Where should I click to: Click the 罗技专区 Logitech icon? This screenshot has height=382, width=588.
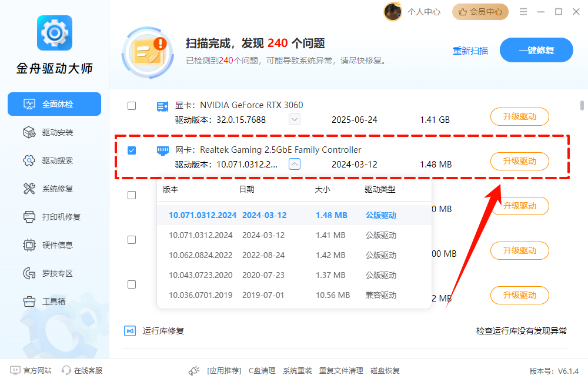pos(29,273)
